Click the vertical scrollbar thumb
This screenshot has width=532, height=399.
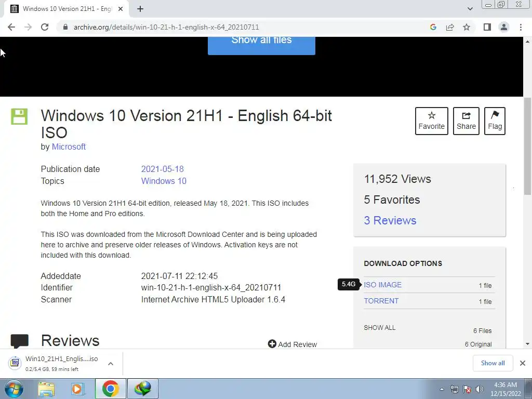528,145
